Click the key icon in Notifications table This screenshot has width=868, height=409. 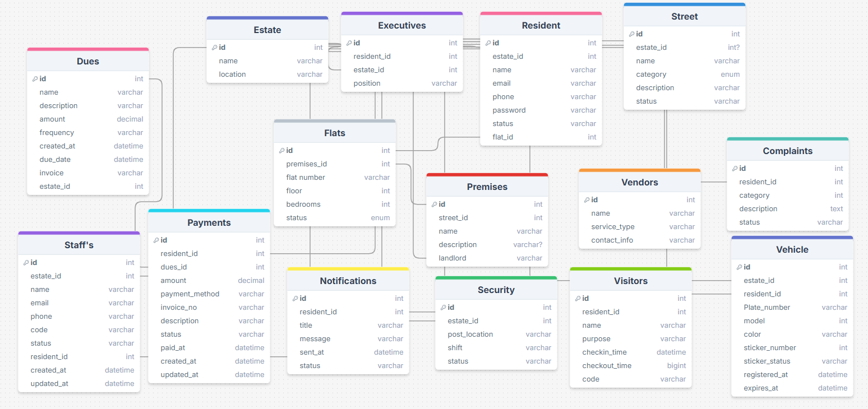(x=295, y=299)
